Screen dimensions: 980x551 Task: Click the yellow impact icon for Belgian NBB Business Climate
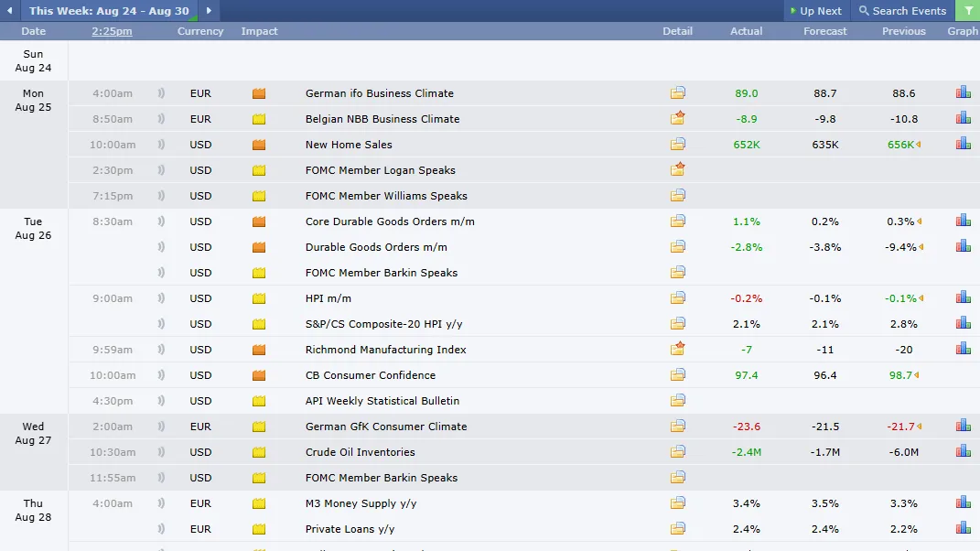click(258, 118)
